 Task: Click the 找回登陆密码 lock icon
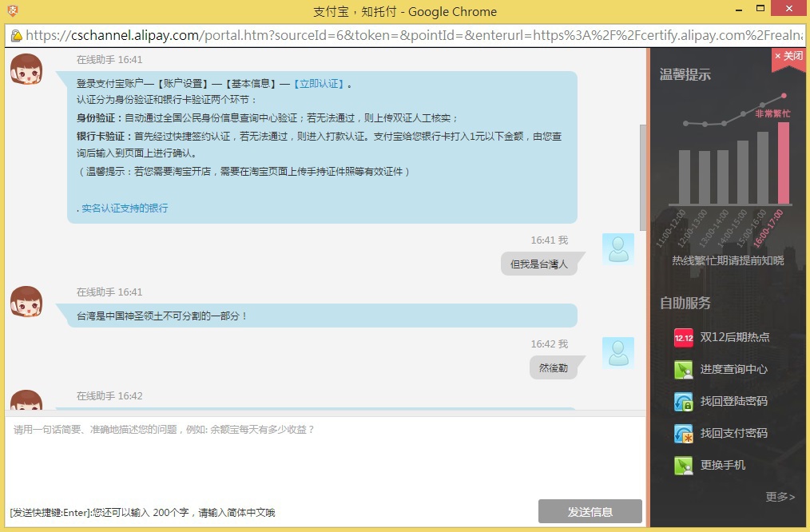point(684,402)
